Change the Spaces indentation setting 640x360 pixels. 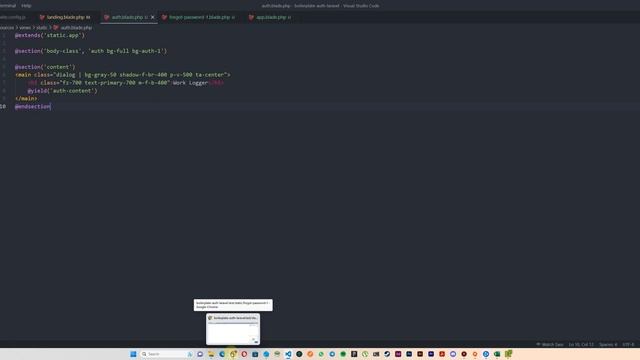[x=608, y=344]
